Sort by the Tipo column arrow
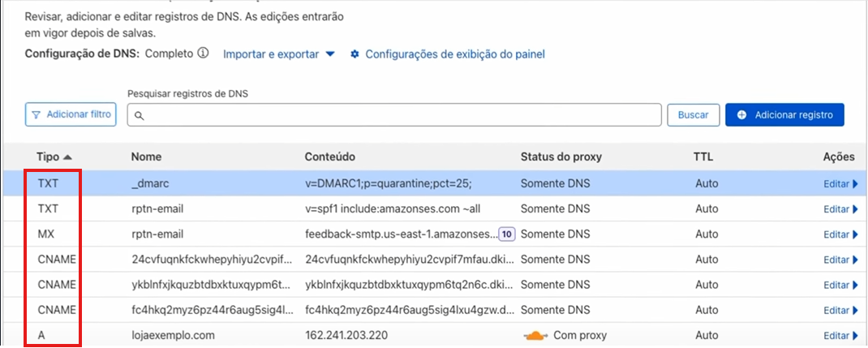Screen dimensions: 868x348 coord(67,157)
